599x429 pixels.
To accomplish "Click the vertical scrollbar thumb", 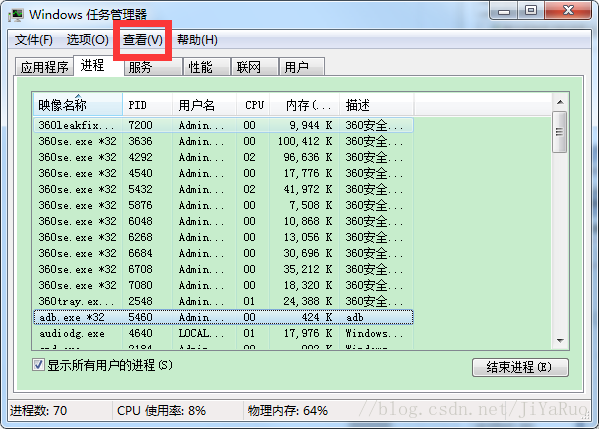I will [x=560, y=132].
